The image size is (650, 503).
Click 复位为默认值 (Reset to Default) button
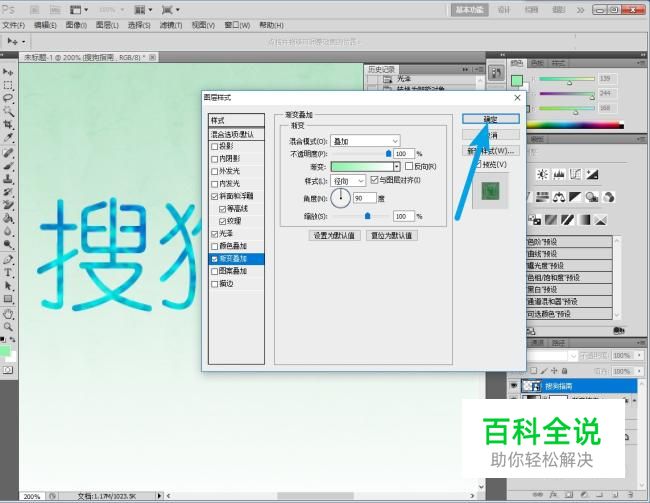click(392, 236)
